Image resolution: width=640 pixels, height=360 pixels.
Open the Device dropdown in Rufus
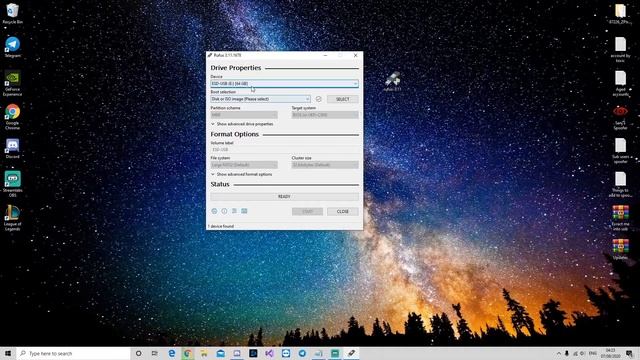click(x=284, y=84)
